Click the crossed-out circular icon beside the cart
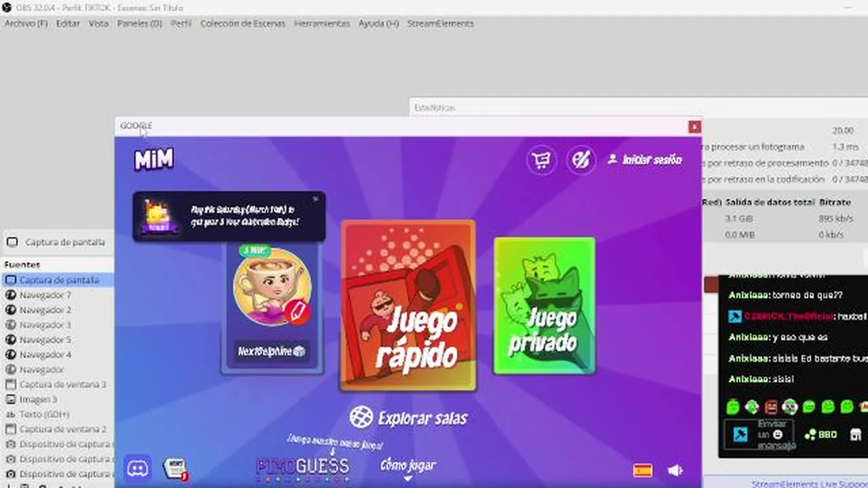 point(581,160)
